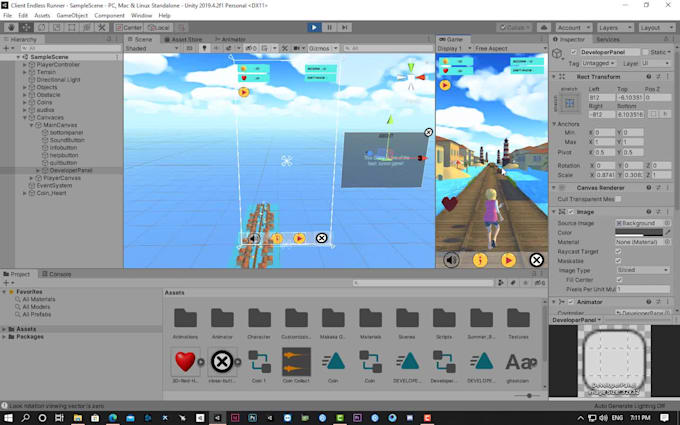Open the Layout dropdown
The height and width of the screenshot is (425, 680).
[x=655, y=28]
